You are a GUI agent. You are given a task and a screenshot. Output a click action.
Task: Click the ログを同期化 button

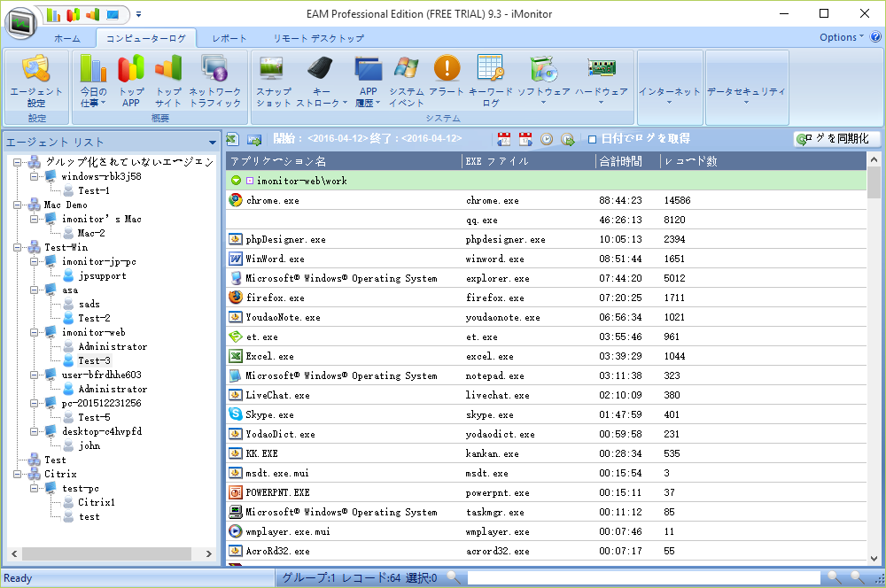(836, 139)
